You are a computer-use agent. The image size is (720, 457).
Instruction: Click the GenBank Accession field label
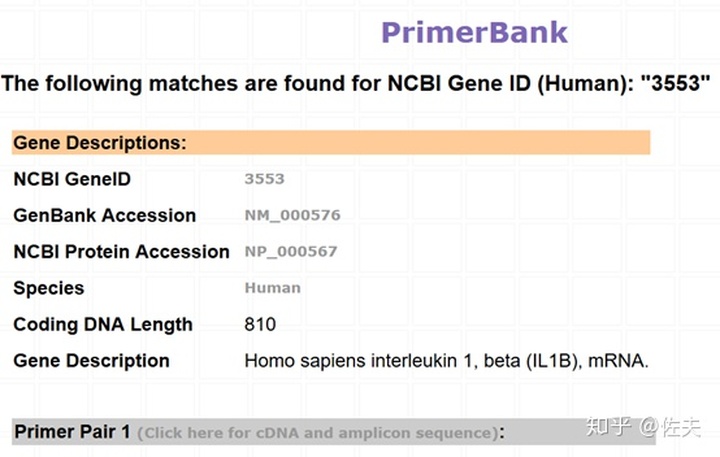(105, 215)
